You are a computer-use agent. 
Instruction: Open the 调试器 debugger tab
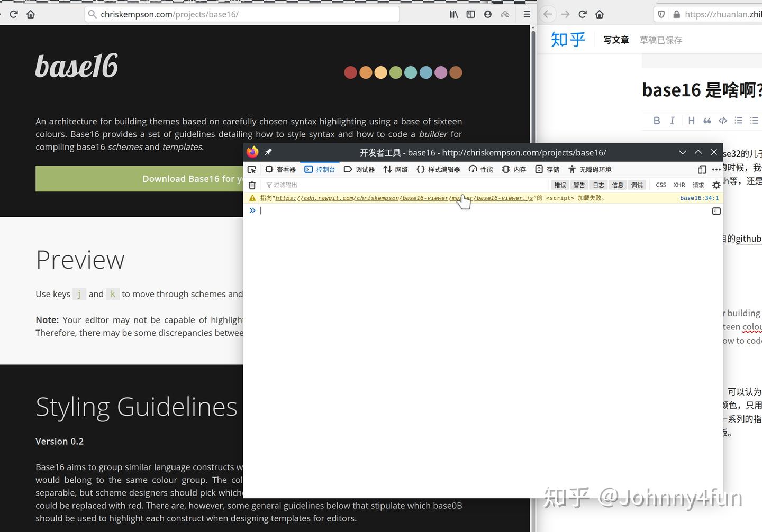pos(359,169)
